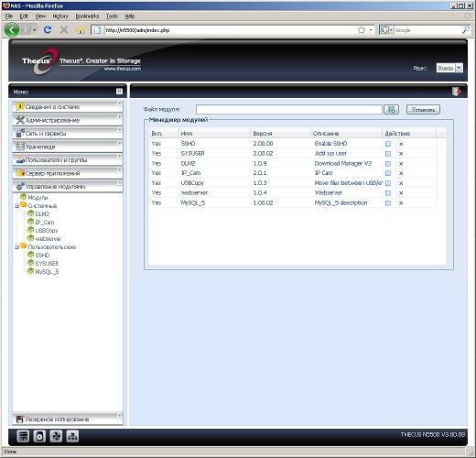476x458 pixels.
Task: Toggle the DLM2 row action checkbox
Action: pyautogui.click(x=388, y=164)
